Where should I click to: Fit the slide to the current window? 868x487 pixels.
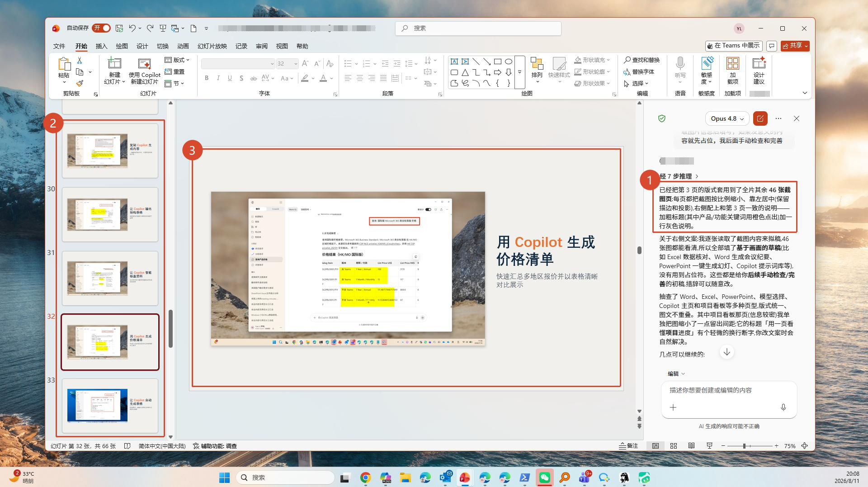805,446
